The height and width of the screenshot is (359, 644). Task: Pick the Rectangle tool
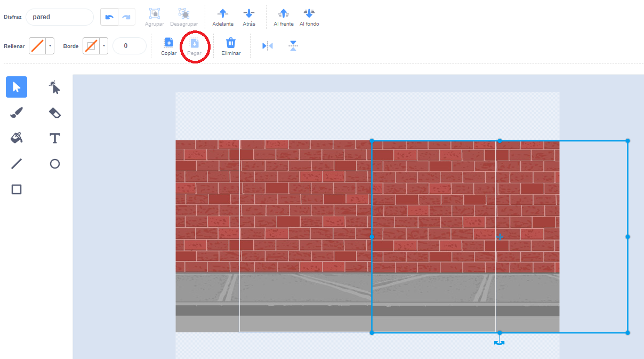17,189
